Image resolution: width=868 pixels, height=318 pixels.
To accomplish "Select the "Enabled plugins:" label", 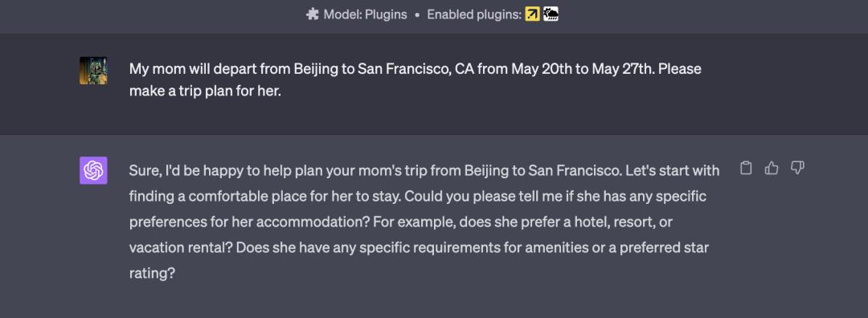I will pyautogui.click(x=474, y=14).
